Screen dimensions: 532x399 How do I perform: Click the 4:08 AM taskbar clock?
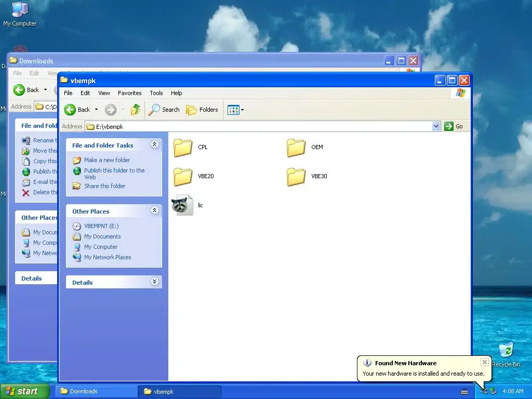(513, 391)
